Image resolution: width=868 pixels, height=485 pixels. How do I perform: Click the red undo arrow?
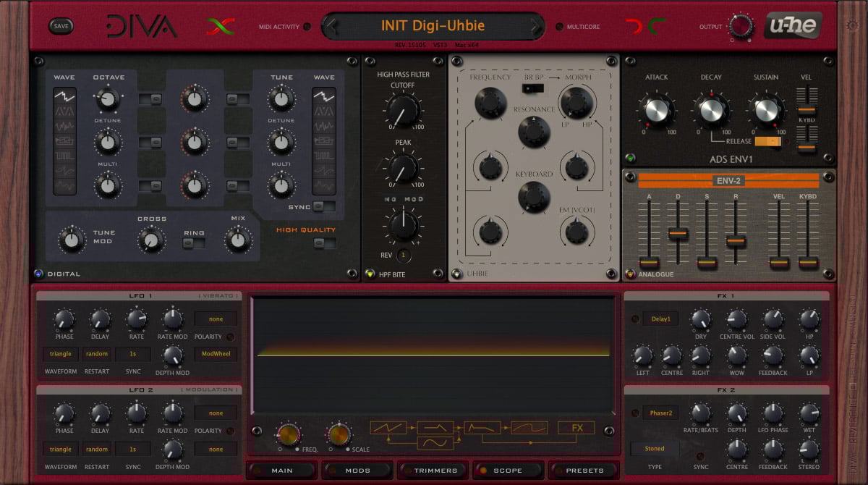(634, 27)
